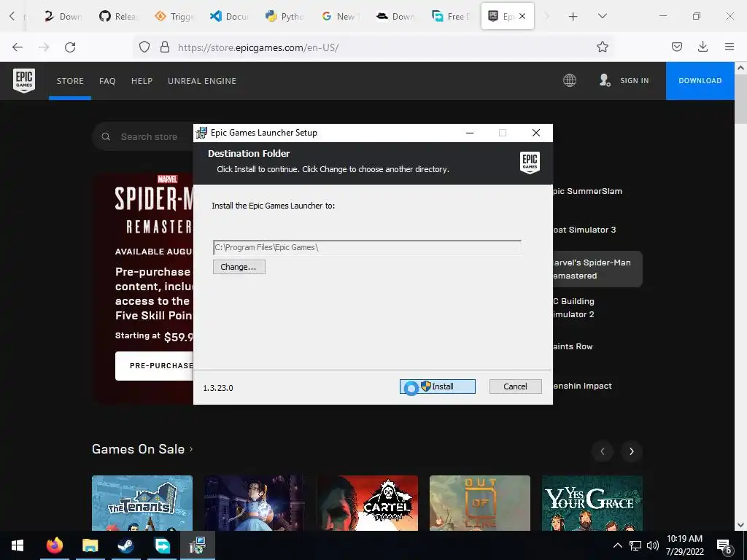
Task: Switch to the Free tab
Action: click(x=452, y=17)
